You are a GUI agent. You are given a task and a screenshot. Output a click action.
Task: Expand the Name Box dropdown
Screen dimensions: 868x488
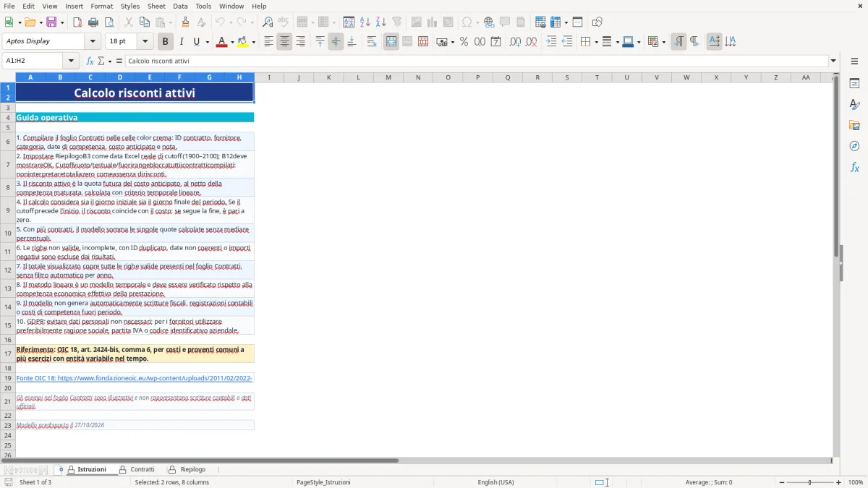(x=71, y=61)
